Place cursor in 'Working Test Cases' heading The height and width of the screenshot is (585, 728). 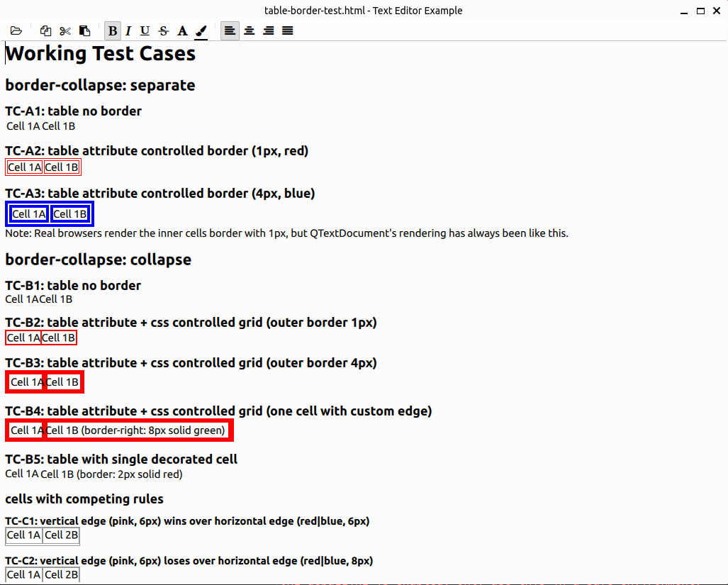coord(100,54)
